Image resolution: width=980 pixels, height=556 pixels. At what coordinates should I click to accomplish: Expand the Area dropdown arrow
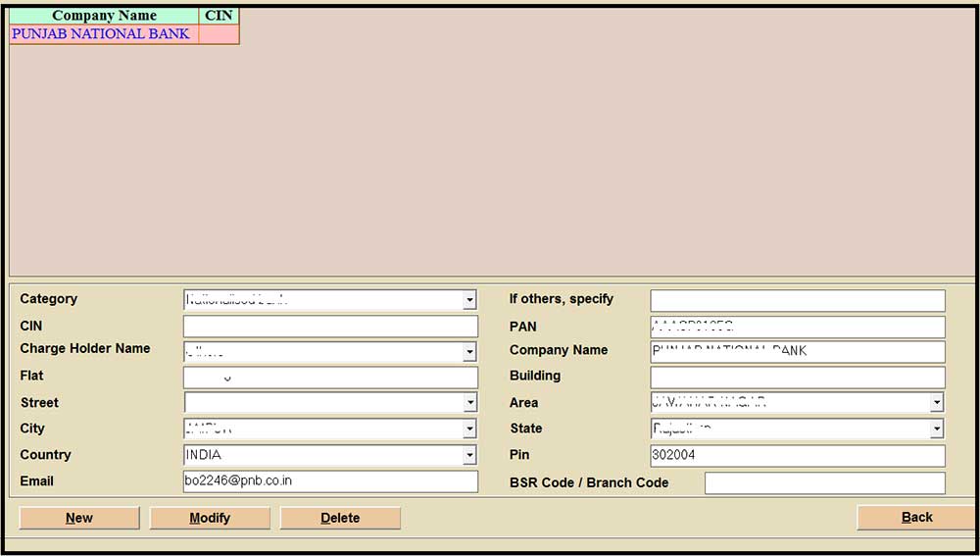click(x=937, y=403)
